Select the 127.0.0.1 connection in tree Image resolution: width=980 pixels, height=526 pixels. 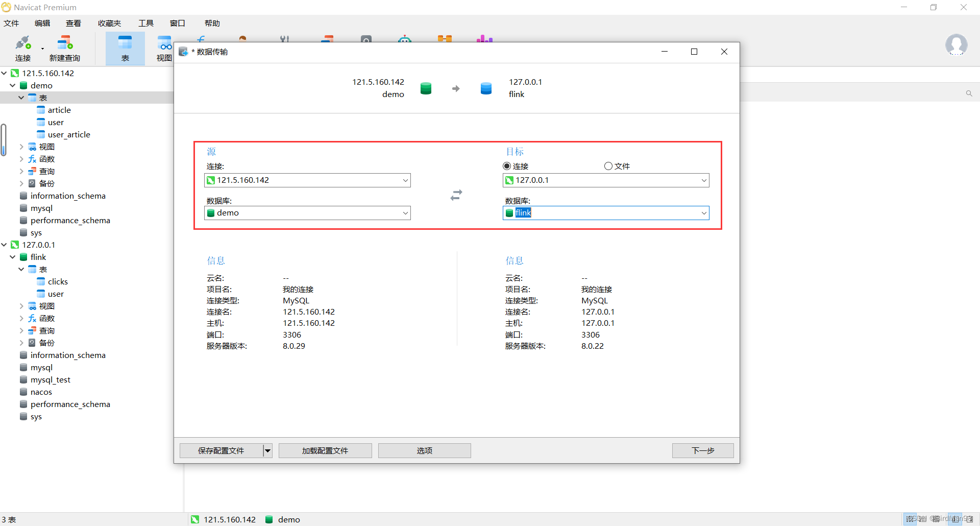(38, 245)
